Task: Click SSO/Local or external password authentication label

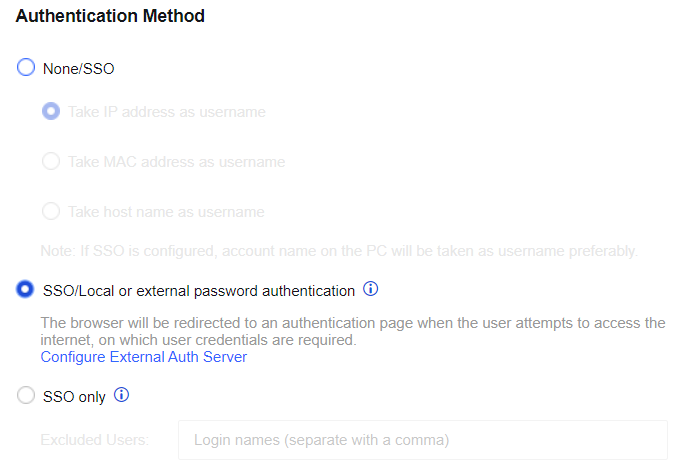Action: click(x=198, y=291)
